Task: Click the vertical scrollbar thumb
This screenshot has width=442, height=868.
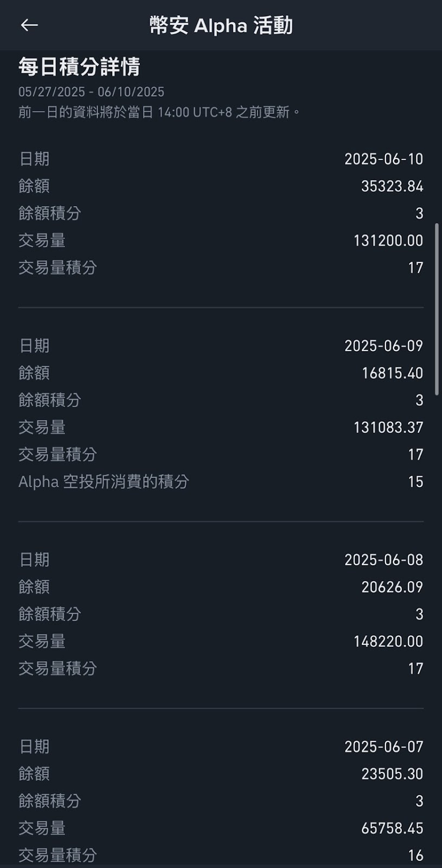Action: click(x=437, y=308)
